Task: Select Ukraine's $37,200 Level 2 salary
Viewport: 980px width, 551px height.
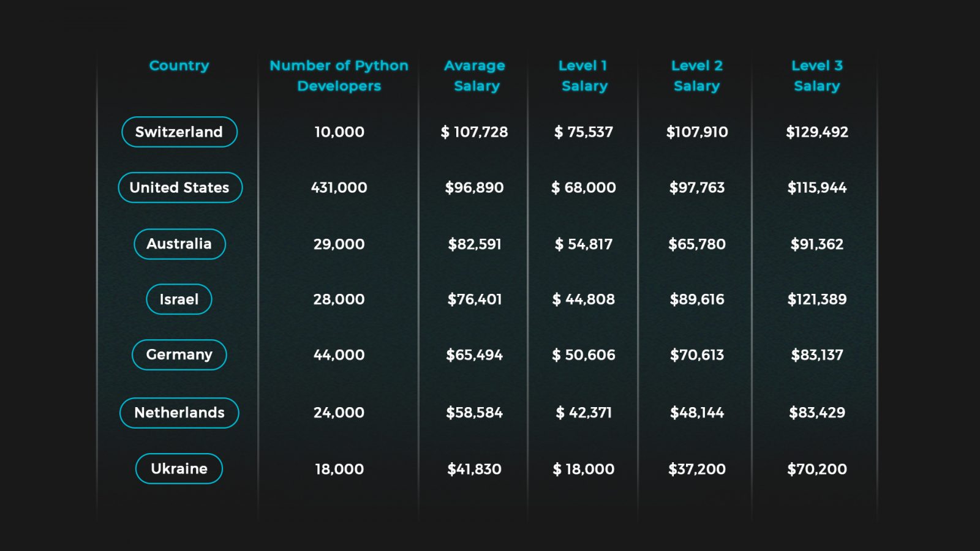Action: 697,469
